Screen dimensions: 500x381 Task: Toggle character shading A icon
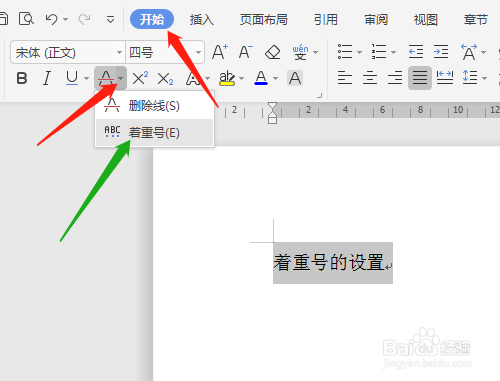pos(295,78)
